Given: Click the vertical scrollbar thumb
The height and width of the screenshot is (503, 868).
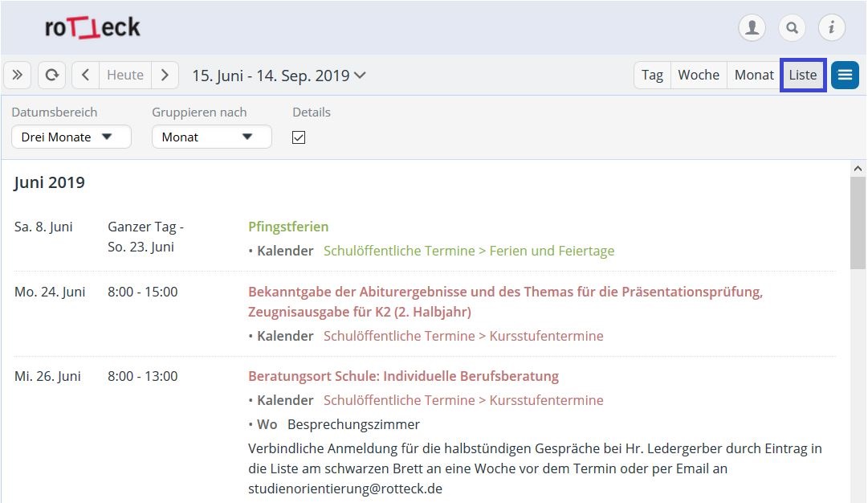Looking at the screenshot, I should tap(858, 223).
